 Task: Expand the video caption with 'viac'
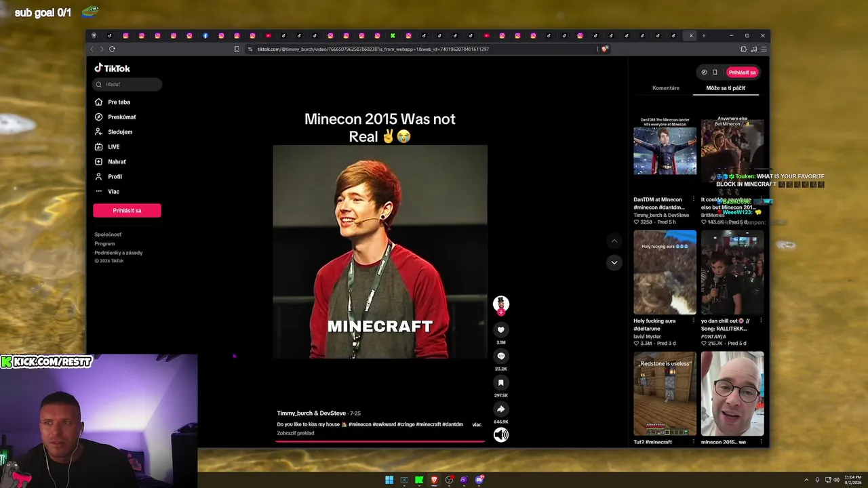tap(477, 424)
